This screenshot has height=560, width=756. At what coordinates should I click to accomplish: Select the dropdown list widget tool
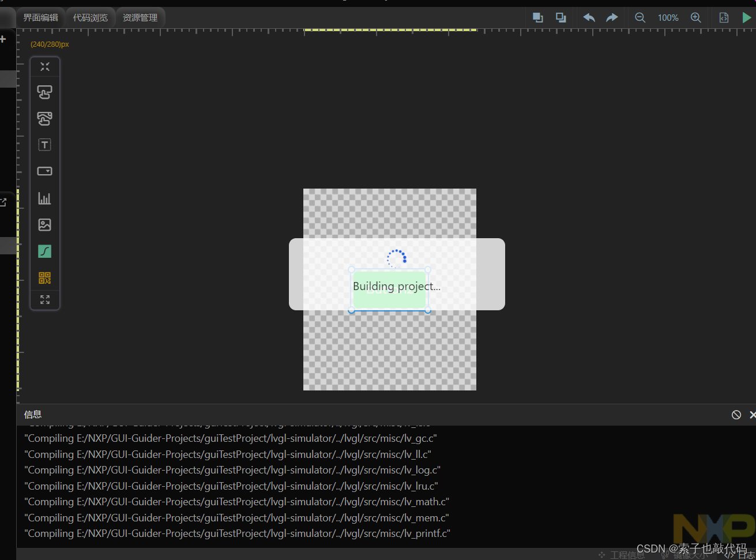(44, 171)
